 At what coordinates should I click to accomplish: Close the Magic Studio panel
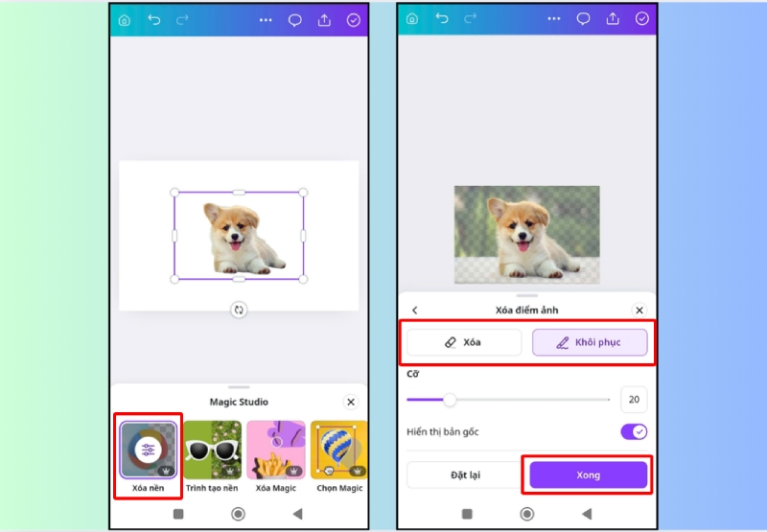point(351,403)
